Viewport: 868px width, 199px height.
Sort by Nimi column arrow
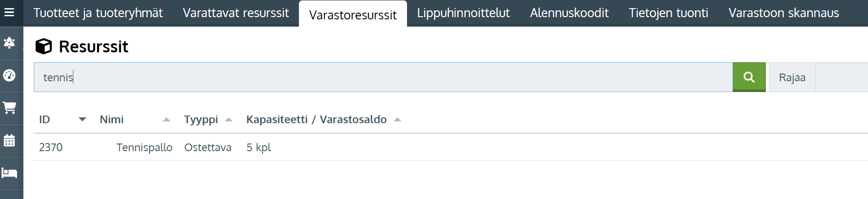pos(167,120)
